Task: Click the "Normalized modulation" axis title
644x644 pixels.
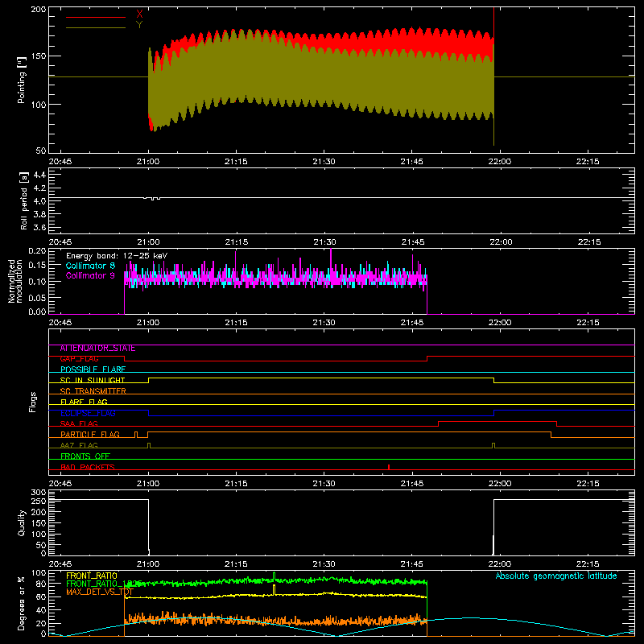Action: [x=15, y=281]
